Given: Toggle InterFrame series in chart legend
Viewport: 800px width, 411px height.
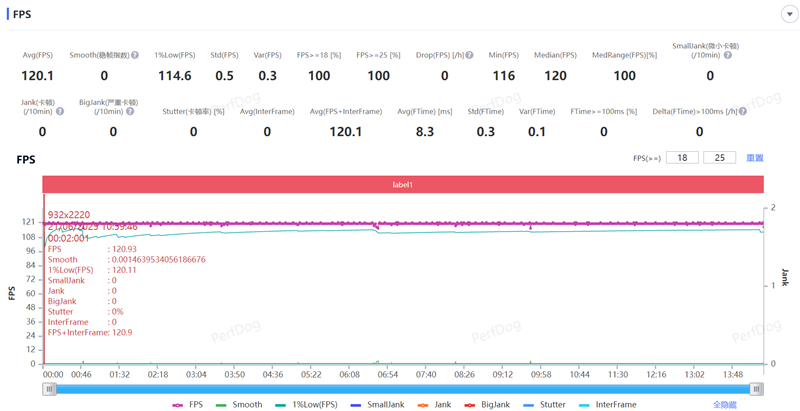Looking at the screenshot, I should 607,405.
